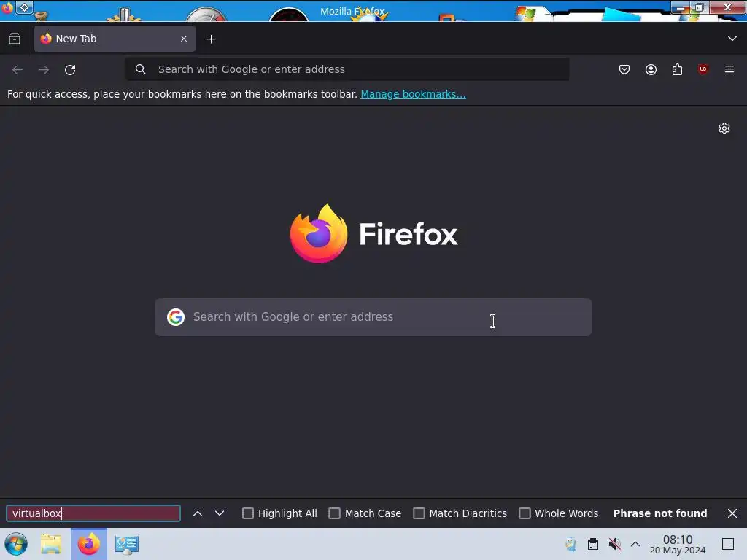Open Extensions puzzle icon
Screen dimensions: 747x560
[x=677, y=69]
